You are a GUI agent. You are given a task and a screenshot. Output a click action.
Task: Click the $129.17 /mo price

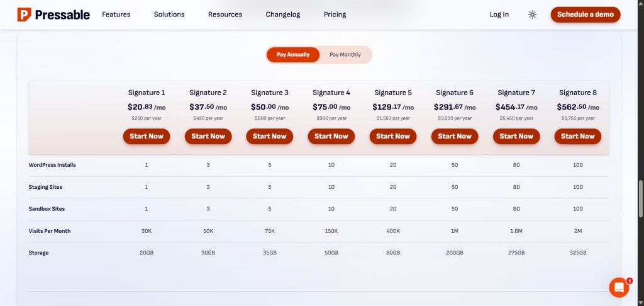393,107
